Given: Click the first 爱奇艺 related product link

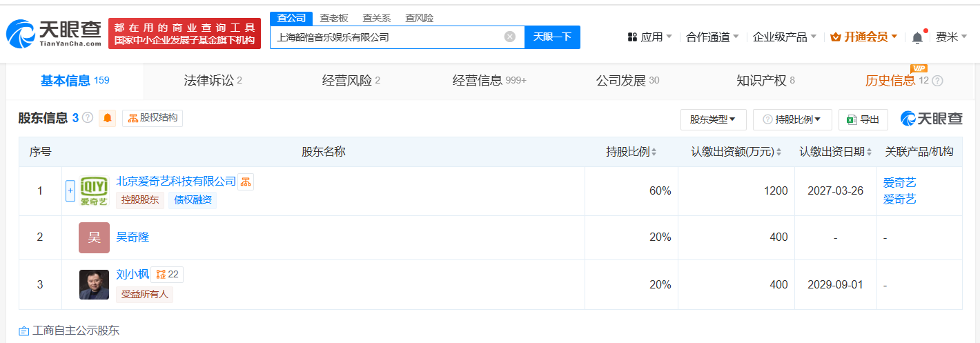Looking at the screenshot, I should [900, 183].
